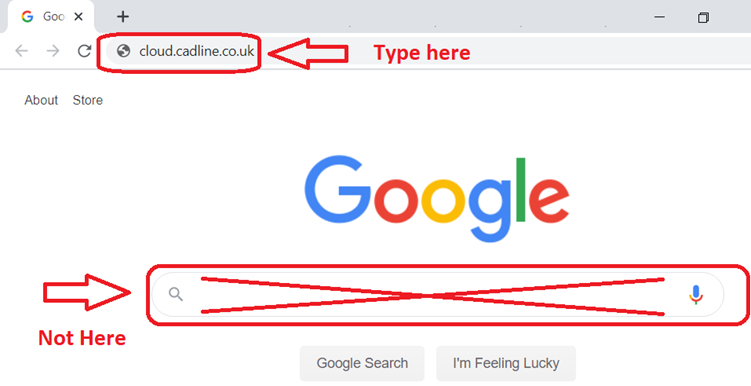Open site info via globe icon

(x=124, y=51)
